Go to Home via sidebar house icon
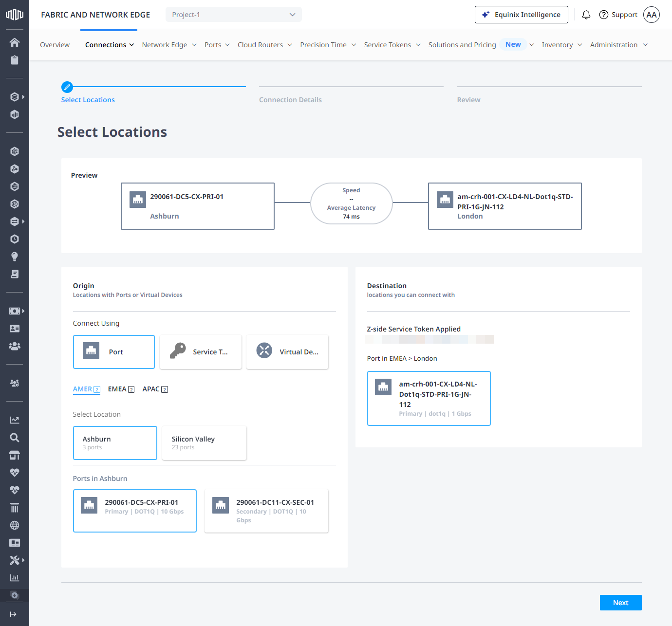The width and height of the screenshot is (672, 626). 15,42
